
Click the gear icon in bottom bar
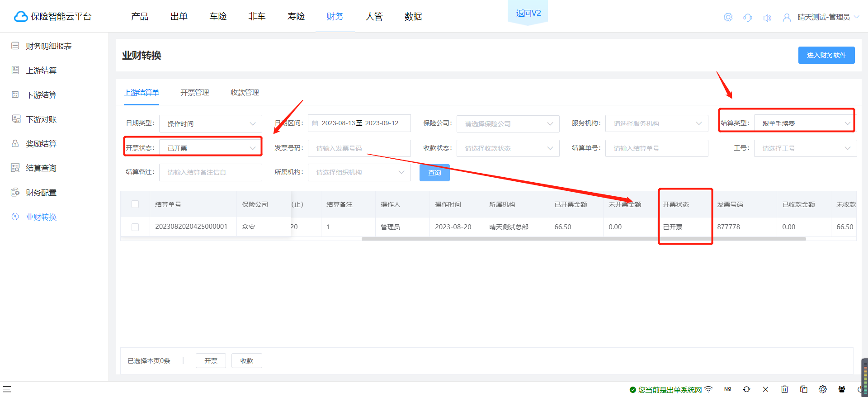(823, 389)
